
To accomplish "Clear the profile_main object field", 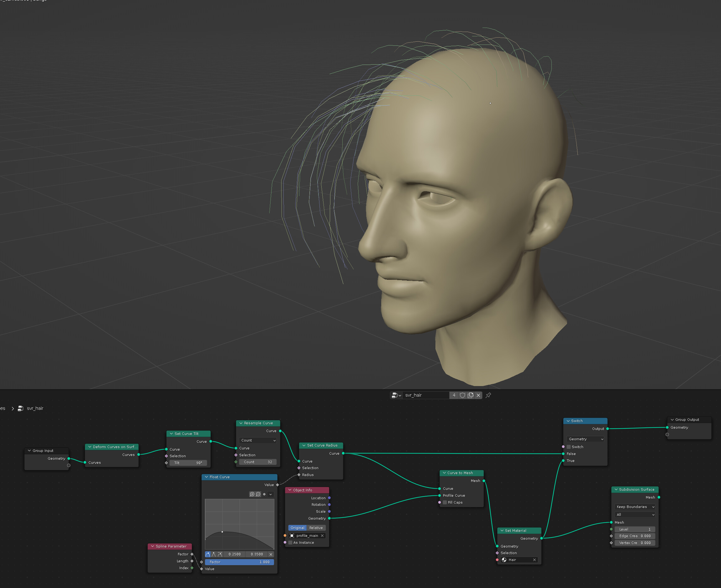I will pyautogui.click(x=322, y=536).
